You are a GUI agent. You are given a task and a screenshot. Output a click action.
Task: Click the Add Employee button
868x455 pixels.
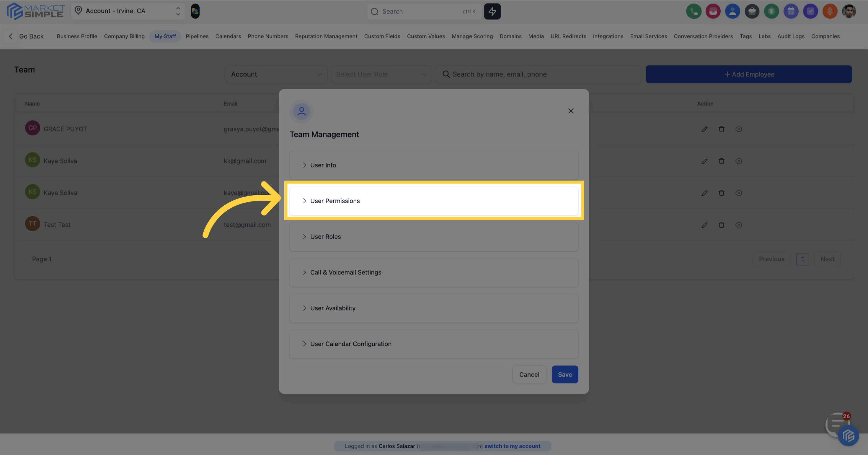pos(749,74)
